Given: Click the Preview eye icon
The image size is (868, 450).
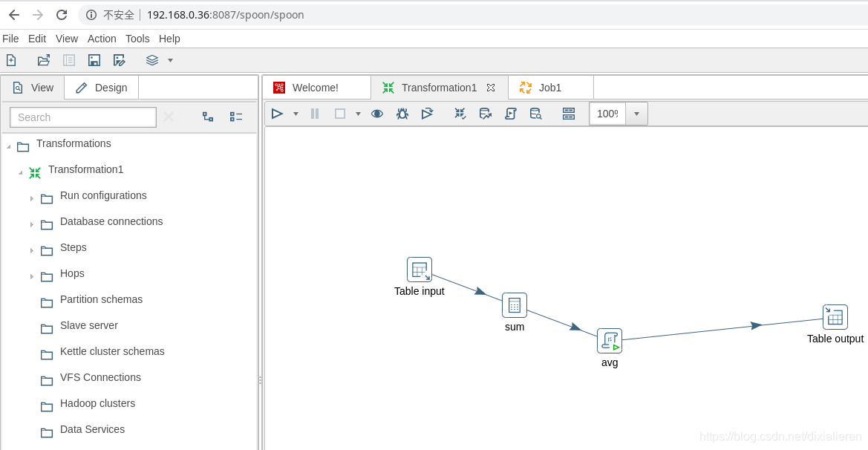Looking at the screenshot, I should (377, 114).
